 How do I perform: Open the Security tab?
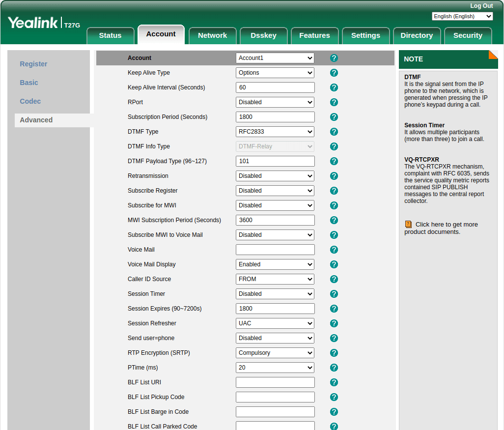click(468, 35)
